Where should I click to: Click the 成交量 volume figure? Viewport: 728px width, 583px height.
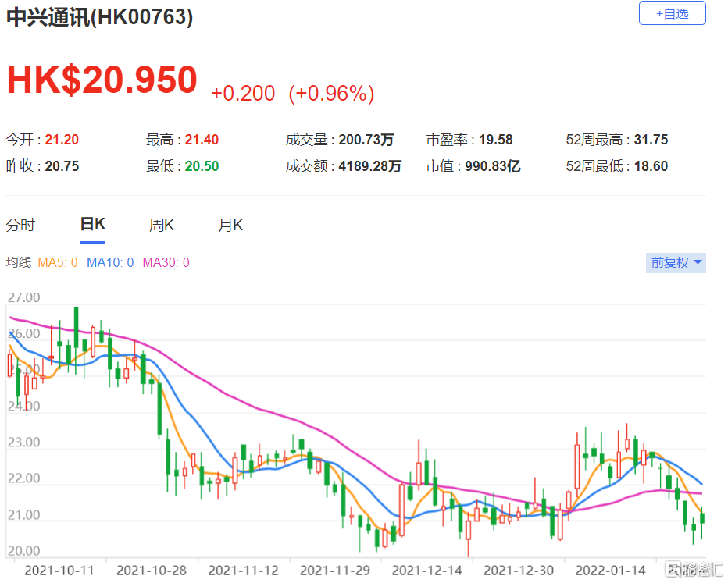coord(366,140)
